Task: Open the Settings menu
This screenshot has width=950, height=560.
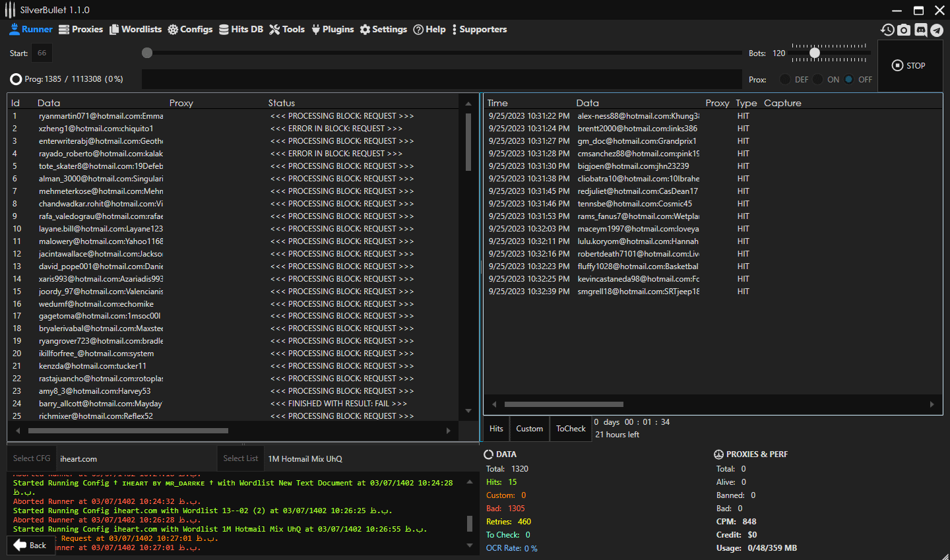Action: pyautogui.click(x=383, y=30)
